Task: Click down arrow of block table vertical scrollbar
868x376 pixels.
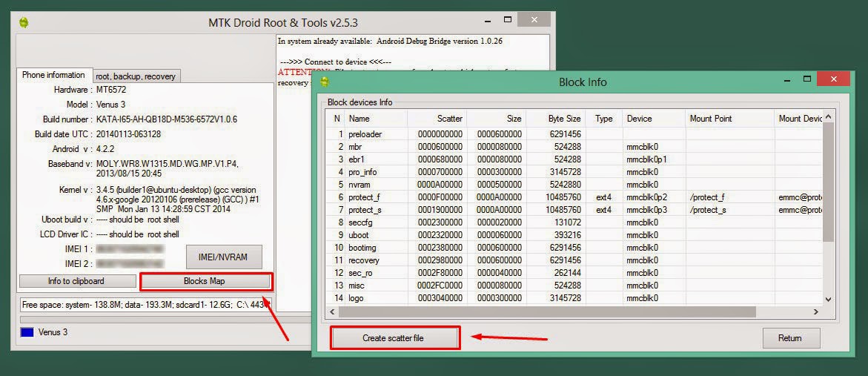Action: pyautogui.click(x=828, y=299)
